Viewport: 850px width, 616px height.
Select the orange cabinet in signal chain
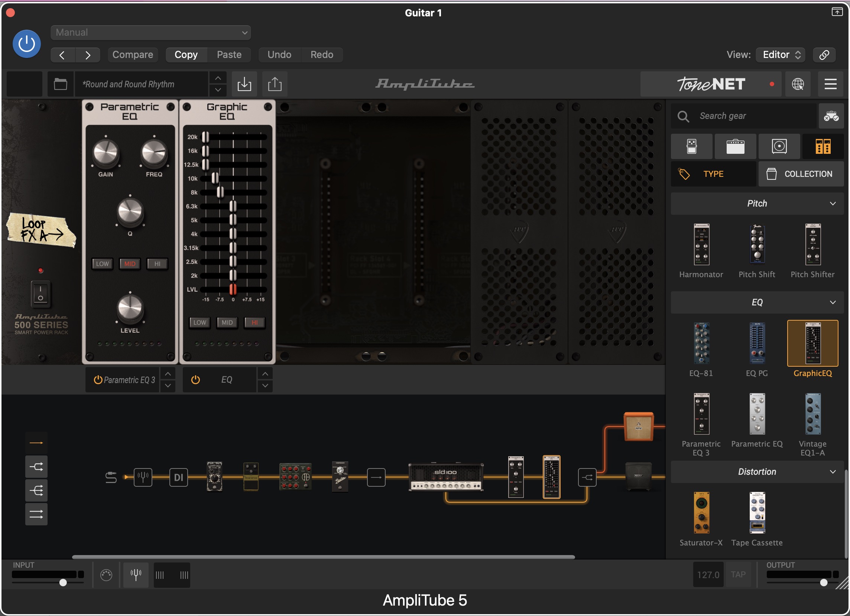tap(639, 427)
